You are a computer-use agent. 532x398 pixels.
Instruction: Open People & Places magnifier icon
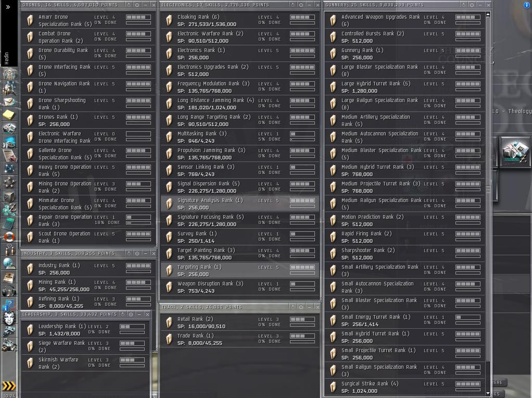pyautogui.click(x=9, y=88)
